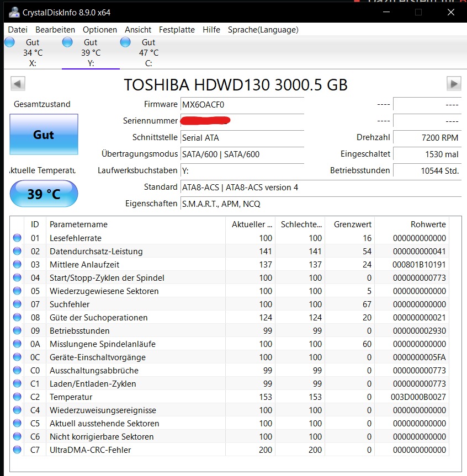467x476 pixels.
Task: Click status orb of drive Y:
Action: pyautogui.click(x=67, y=42)
